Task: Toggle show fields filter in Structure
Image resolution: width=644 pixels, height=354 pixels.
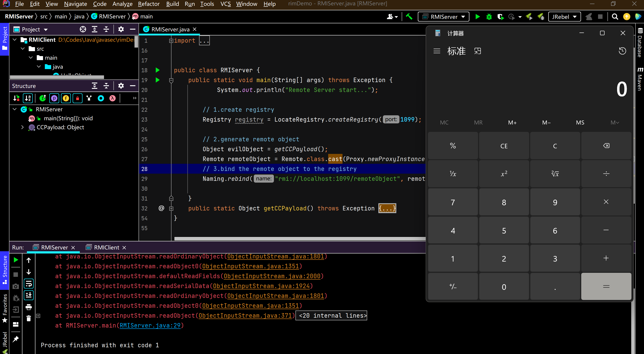Action: (x=66, y=98)
